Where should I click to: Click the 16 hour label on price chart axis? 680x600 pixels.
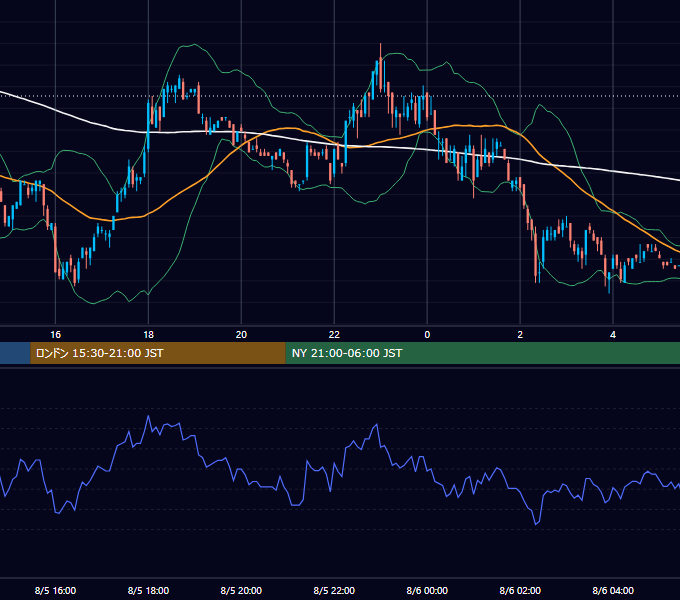pyautogui.click(x=56, y=335)
